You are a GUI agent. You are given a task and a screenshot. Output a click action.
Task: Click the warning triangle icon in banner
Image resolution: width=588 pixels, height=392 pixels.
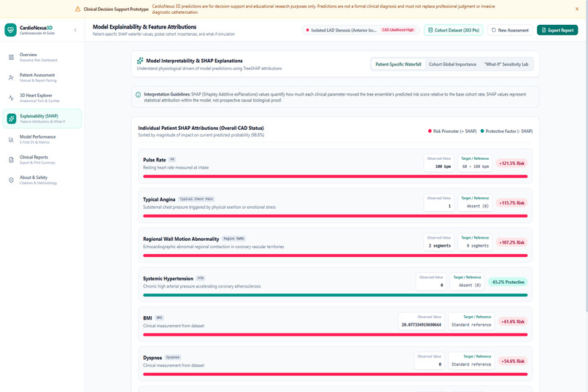click(77, 9)
